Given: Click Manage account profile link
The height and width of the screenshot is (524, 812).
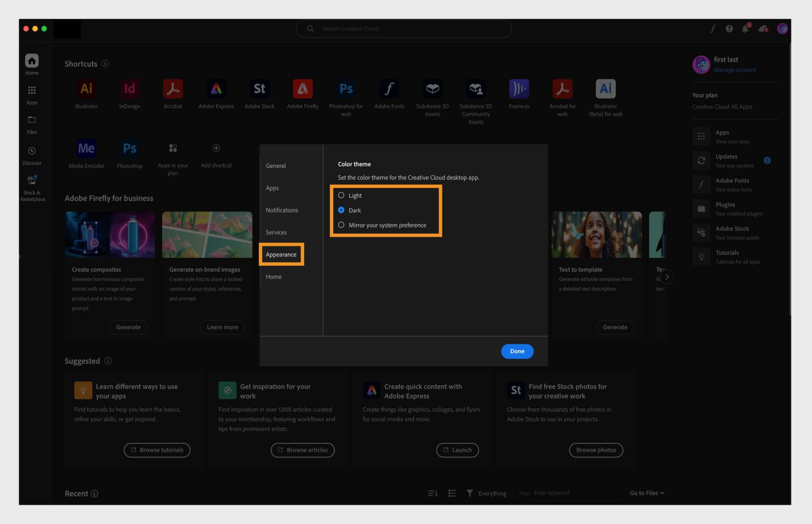Looking at the screenshot, I should point(735,70).
